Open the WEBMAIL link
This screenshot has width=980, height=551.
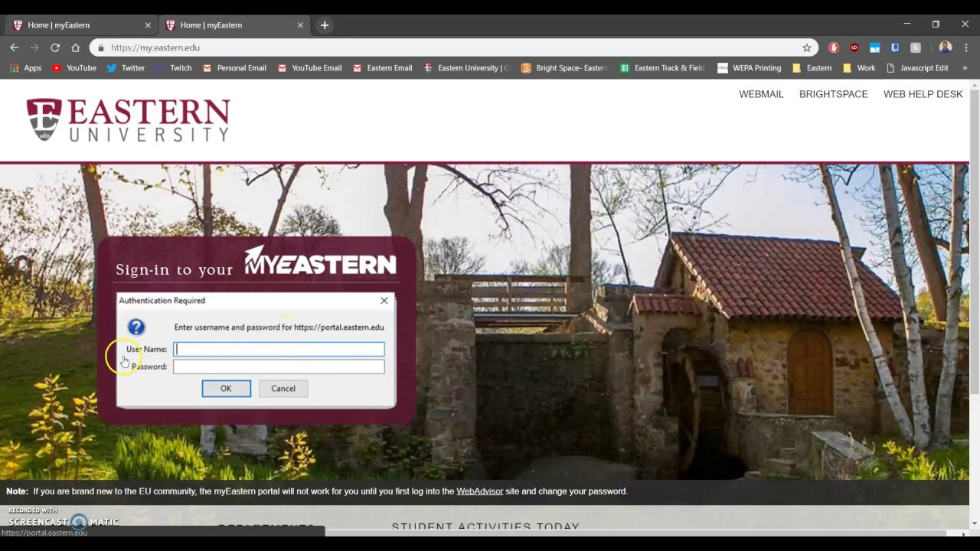(x=761, y=94)
